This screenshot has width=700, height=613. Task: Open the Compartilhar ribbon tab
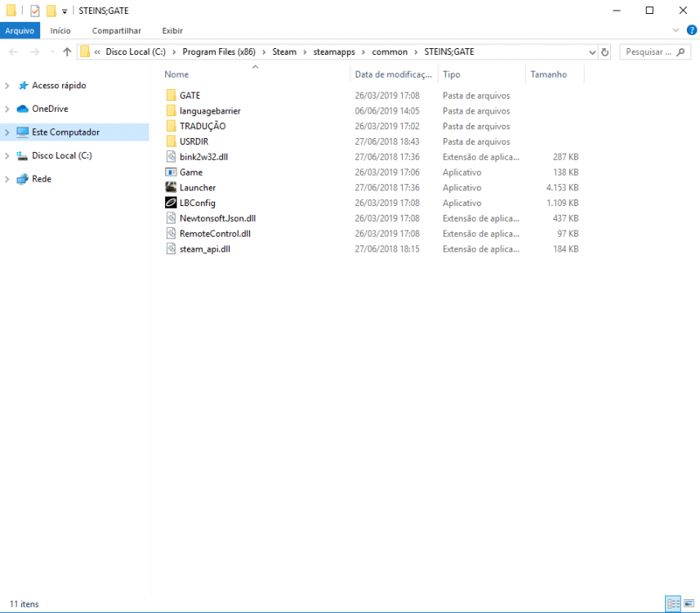(x=117, y=30)
